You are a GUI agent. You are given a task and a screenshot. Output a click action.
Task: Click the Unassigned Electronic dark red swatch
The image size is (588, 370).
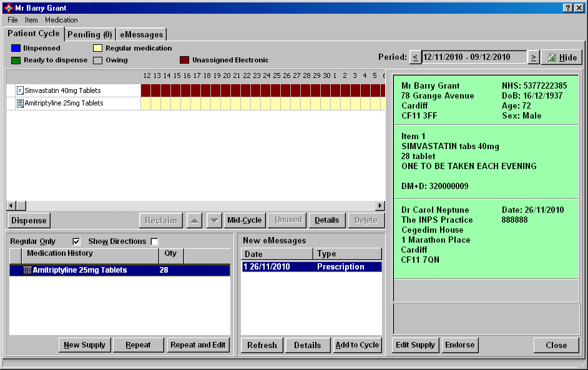pyautogui.click(x=184, y=60)
